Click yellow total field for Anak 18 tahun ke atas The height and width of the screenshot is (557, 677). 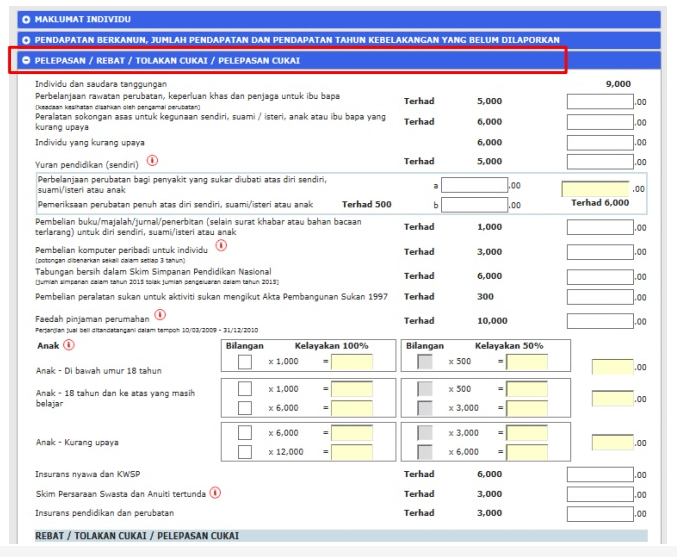point(613,399)
